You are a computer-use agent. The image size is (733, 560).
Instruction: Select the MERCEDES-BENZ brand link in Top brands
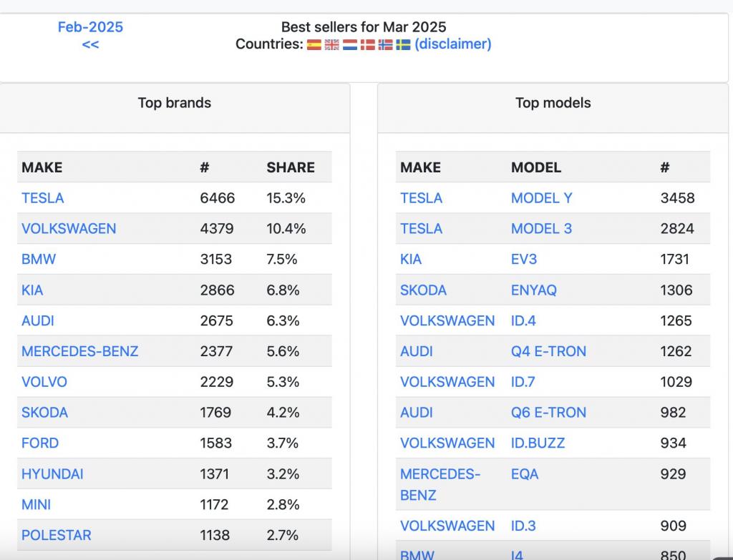tap(80, 351)
